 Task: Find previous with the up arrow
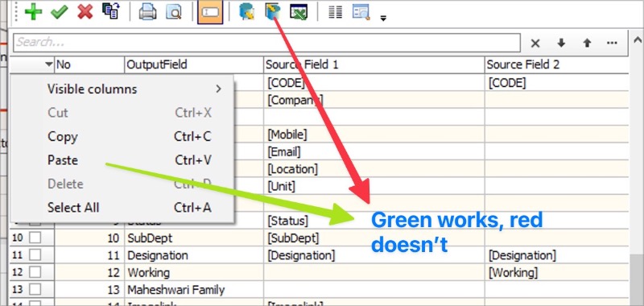587,43
